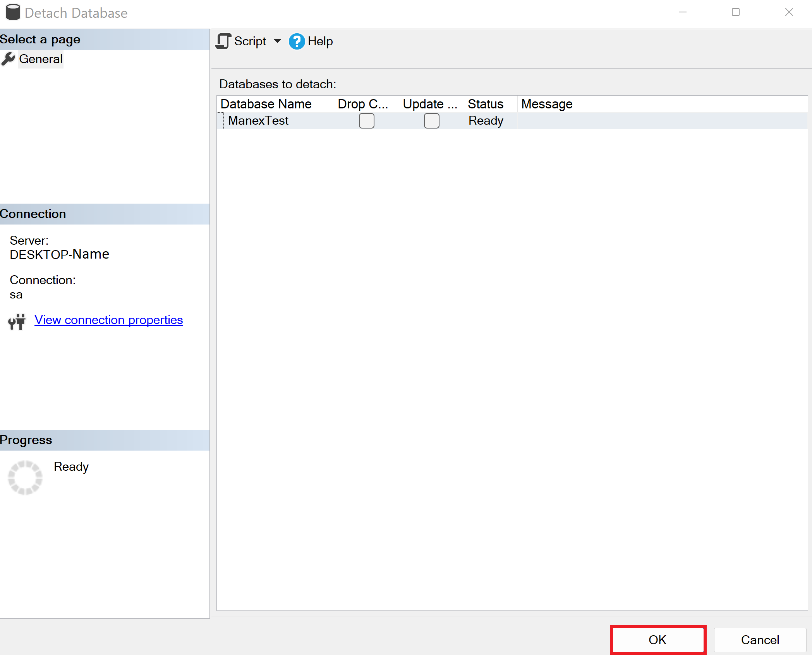This screenshot has height=655, width=812.
Task: Select the ManexTest database name cell
Action: [x=258, y=121]
